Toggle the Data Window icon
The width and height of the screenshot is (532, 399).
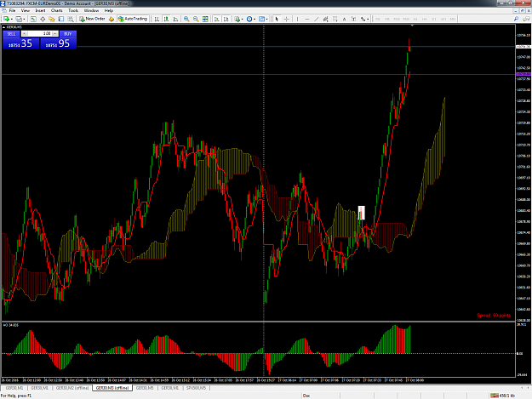[x=43, y=19]
